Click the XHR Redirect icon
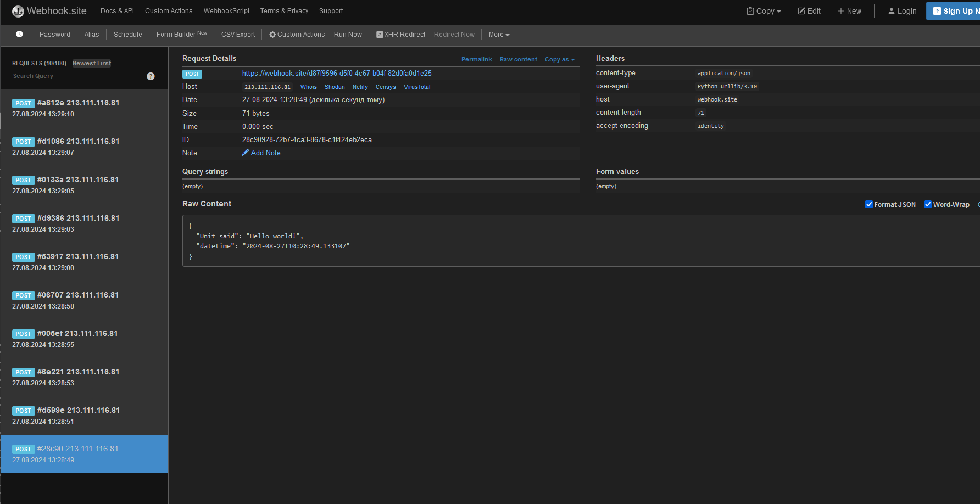 pyautogui.click(x=379, y=34)
